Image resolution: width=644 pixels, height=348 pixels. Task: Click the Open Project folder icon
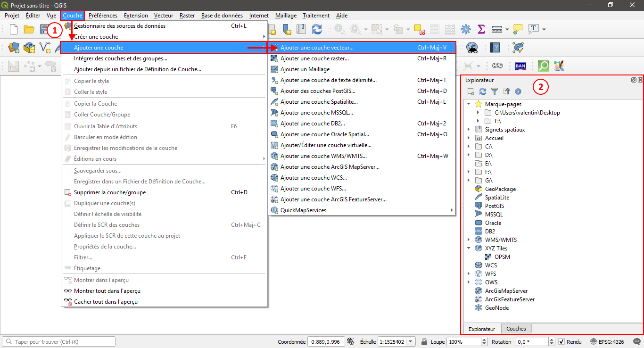[x=29, y=29]
